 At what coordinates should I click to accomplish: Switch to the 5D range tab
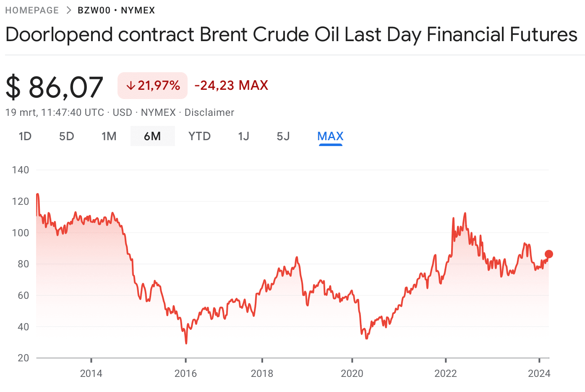(66, 136)
